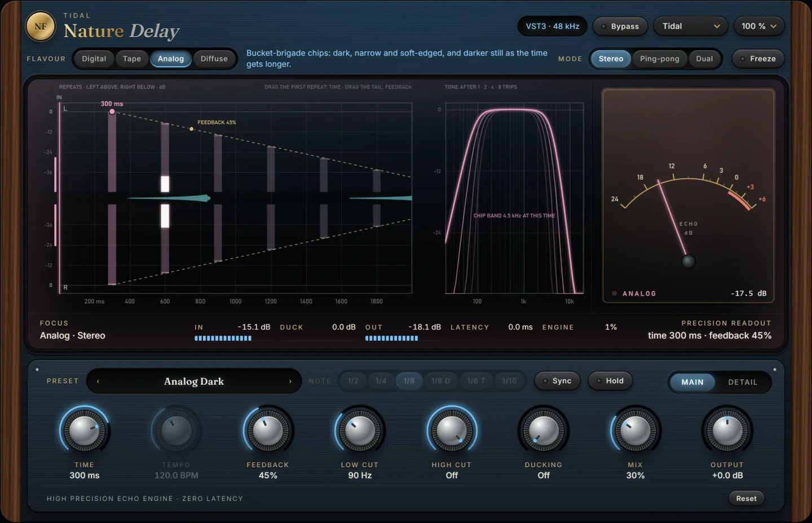Click the DUCKING knob
Screen dimensions: 812x523
pos(544,431)
